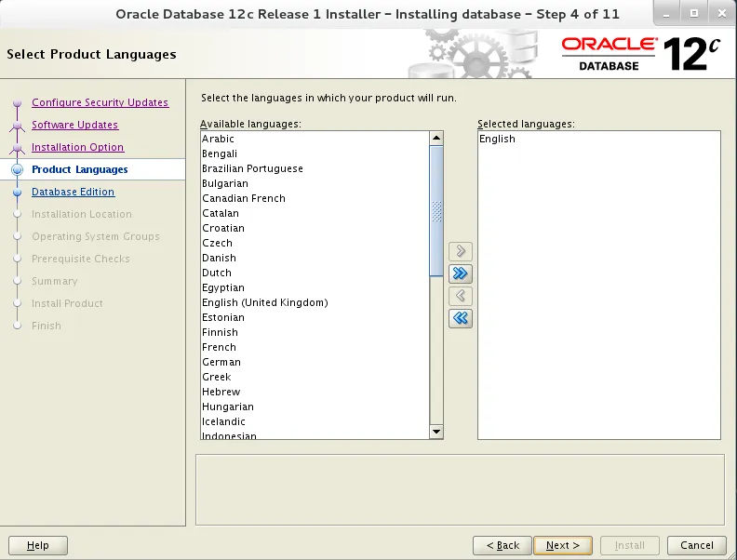Open the Help dialog

pyautogui.click(x=38, y=545)
